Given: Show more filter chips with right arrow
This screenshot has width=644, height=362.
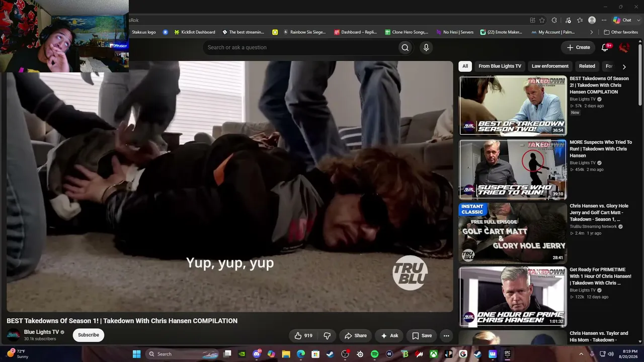Looking at the screenshot, I should pos(624,66).
